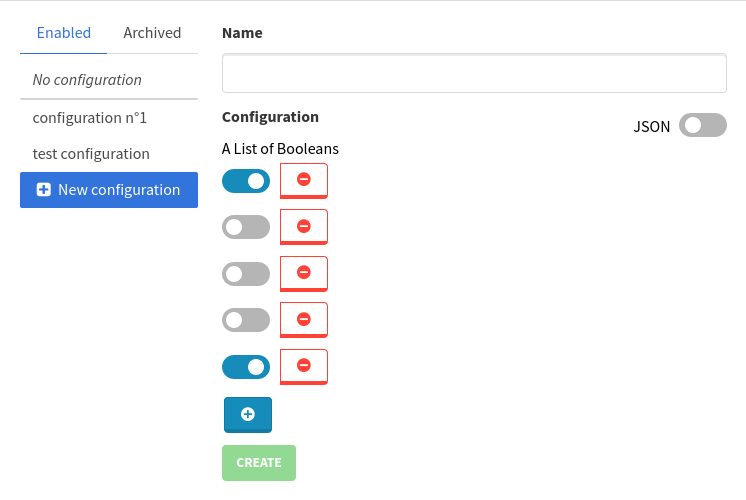This screenshot has width=746, height=500.
Task: Remove the first boolean list item
Action: click(x=304, y=180)
